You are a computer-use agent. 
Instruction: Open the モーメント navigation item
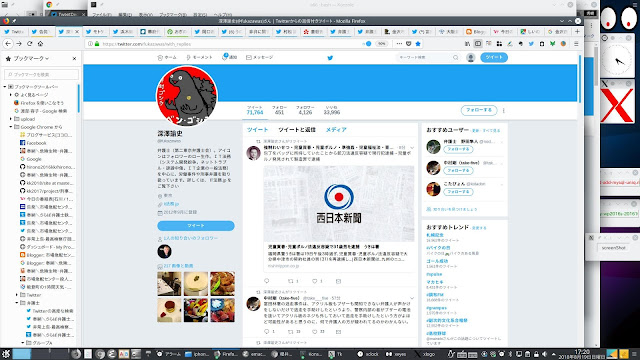(x=199, y=58)
